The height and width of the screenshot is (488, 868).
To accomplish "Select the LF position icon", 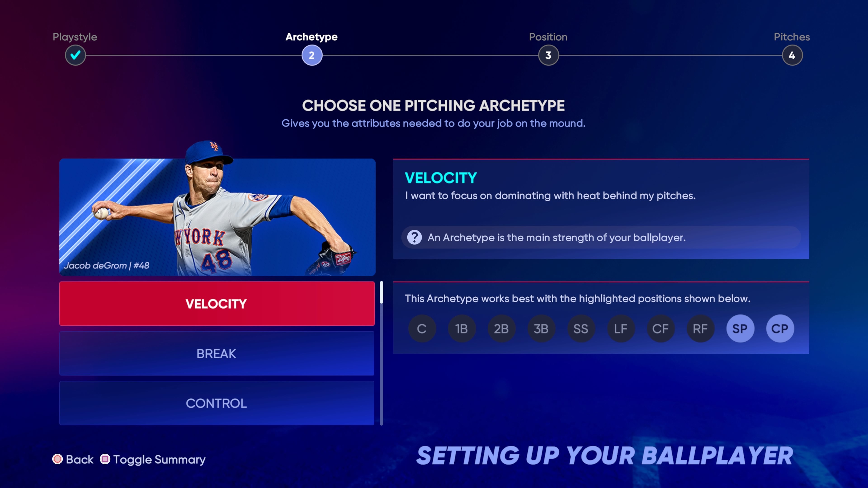I will [620, 328].
